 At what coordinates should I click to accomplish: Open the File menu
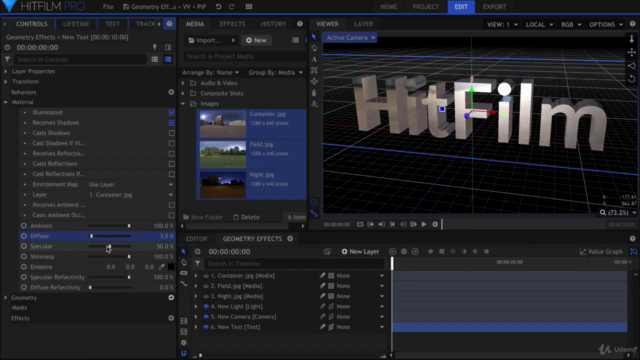pos(108,7)
